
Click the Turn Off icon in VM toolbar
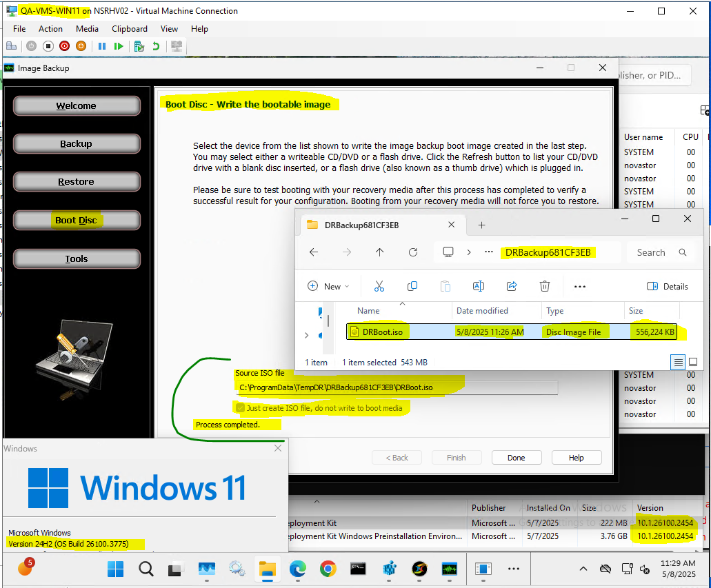point(48,46)
